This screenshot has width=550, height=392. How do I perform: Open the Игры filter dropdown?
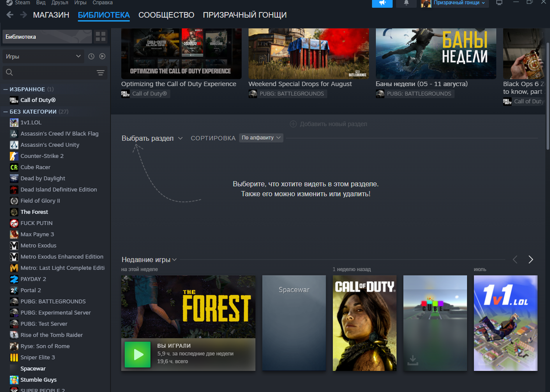click(43, 56)
